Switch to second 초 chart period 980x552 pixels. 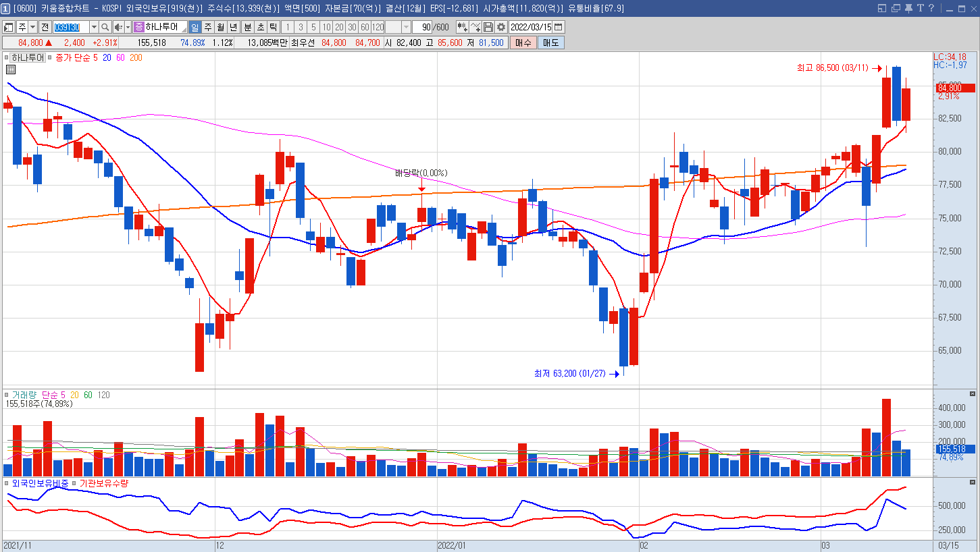tap(260, 27)
